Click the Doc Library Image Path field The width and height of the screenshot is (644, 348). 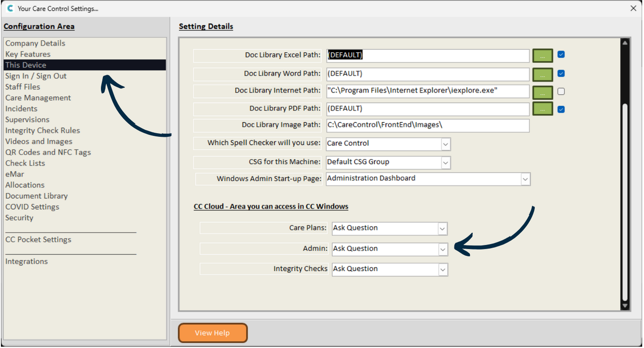tap(428, 126)
